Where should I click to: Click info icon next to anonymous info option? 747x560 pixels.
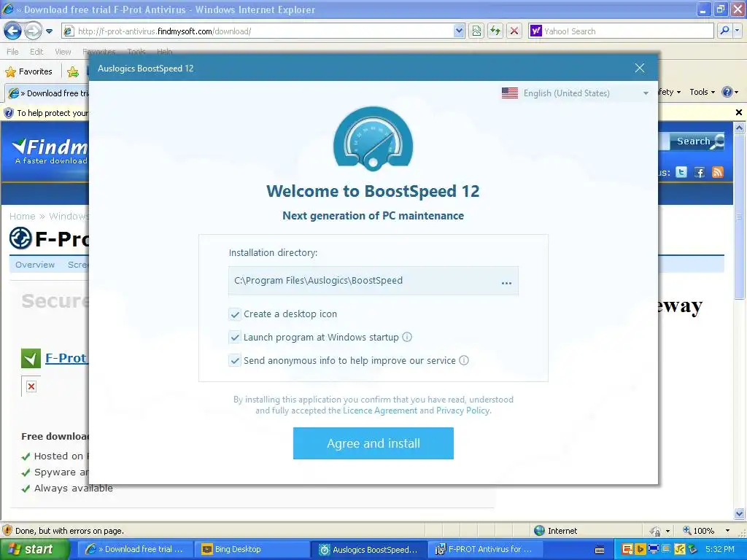[463, 360]
